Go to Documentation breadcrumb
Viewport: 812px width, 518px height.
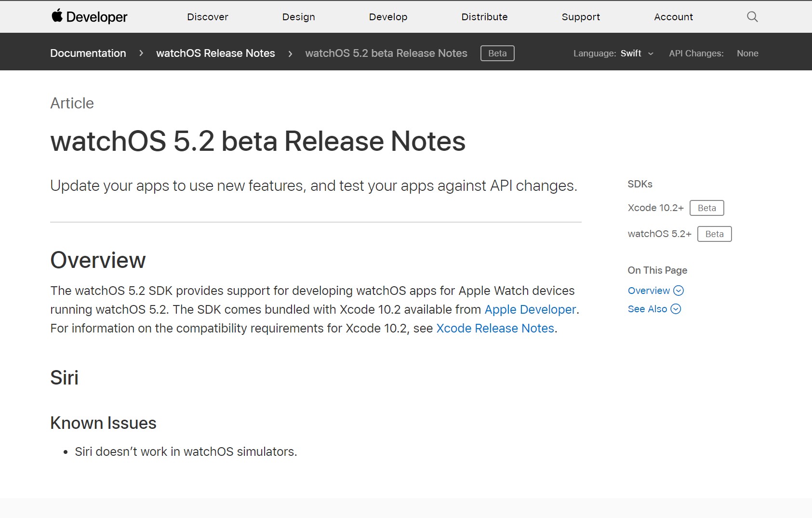tap(88, 53)
